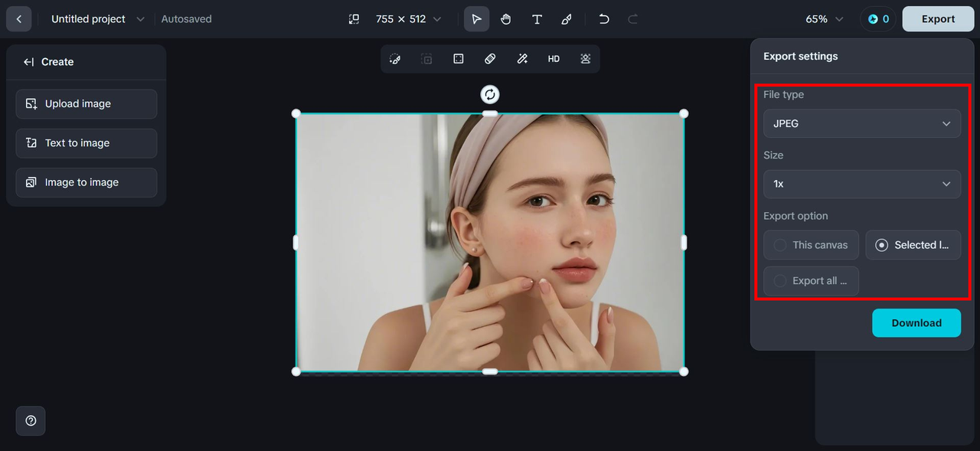Click the back arrow button
This screenshot has height=451, width=980.
pos(19,19)
